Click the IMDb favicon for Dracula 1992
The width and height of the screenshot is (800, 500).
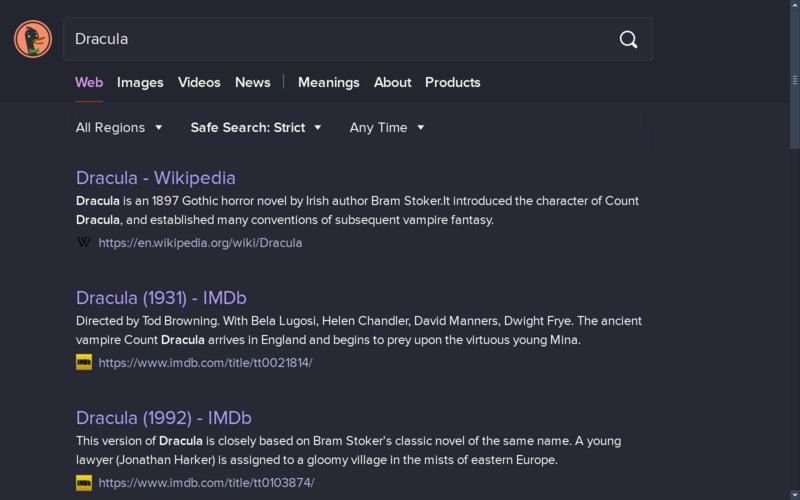84,483
